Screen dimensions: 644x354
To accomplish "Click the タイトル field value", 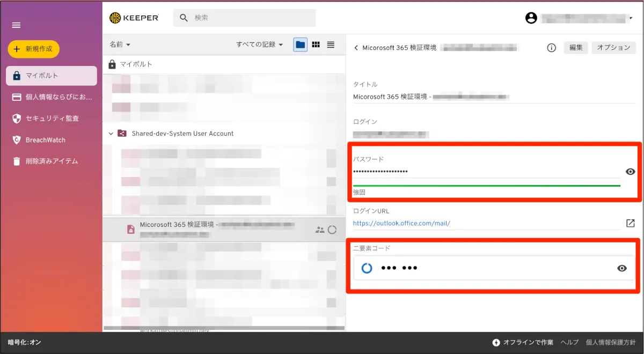I will coord(431,97).
